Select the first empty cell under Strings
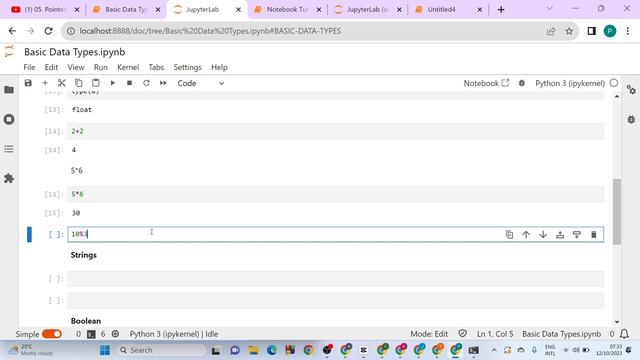Screen dimensions: 640x360 coord(336,279)
